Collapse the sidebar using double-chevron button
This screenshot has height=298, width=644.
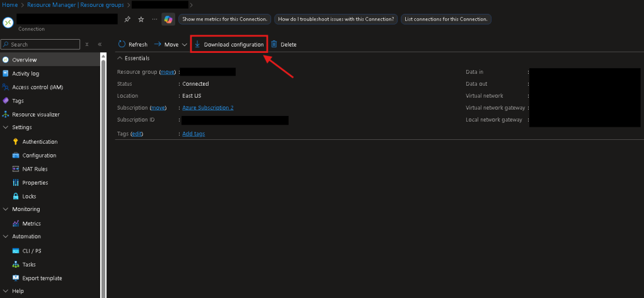click(x=100, y=45)
